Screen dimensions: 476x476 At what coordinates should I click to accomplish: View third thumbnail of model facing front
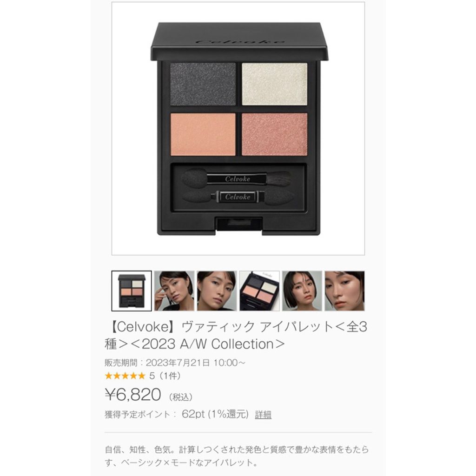(217, 291)
